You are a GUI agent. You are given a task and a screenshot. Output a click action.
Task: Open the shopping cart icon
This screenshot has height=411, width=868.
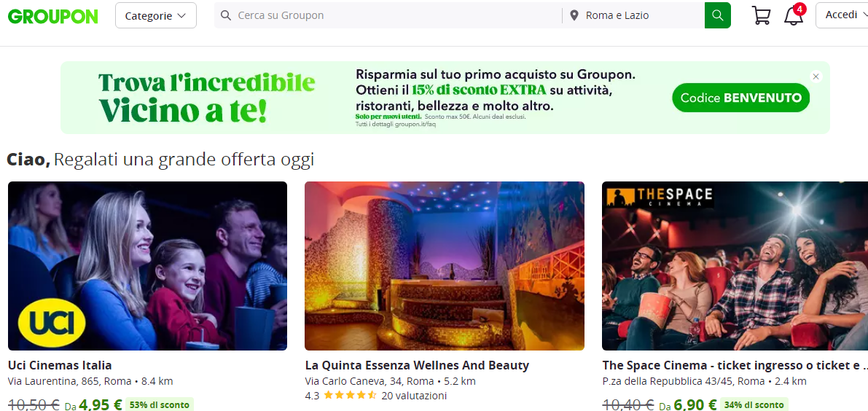tap(761, 15)
